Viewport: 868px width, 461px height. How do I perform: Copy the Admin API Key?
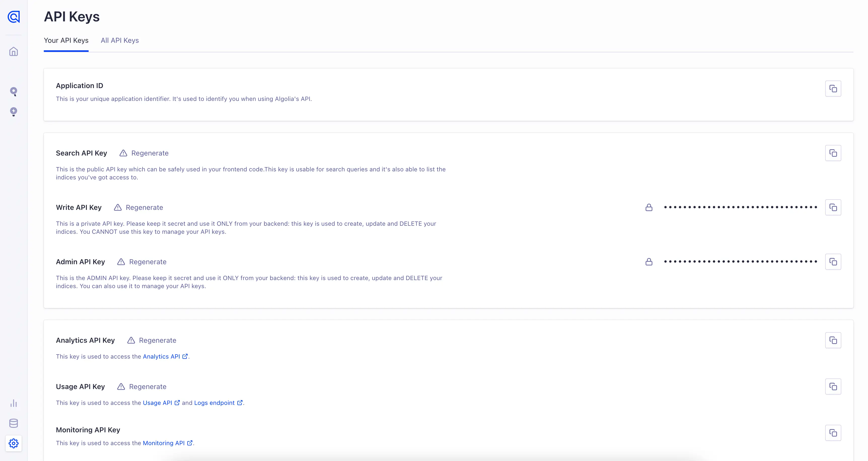coord(833,262)
